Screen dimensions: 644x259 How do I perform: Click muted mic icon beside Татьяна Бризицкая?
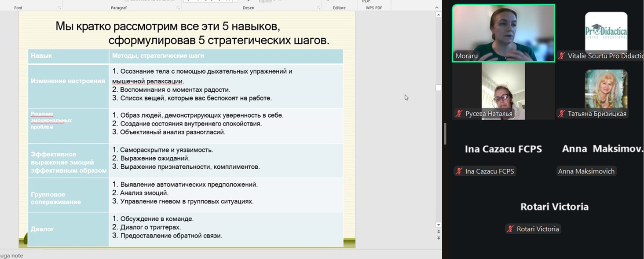[x=562, y=114]
